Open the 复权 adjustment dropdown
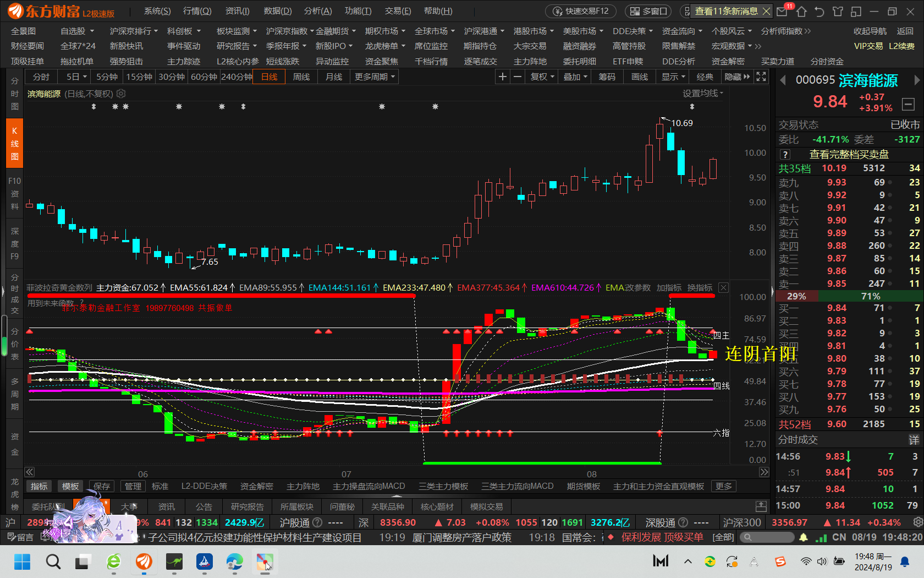The image size is (924, 578). click(542, 77)
